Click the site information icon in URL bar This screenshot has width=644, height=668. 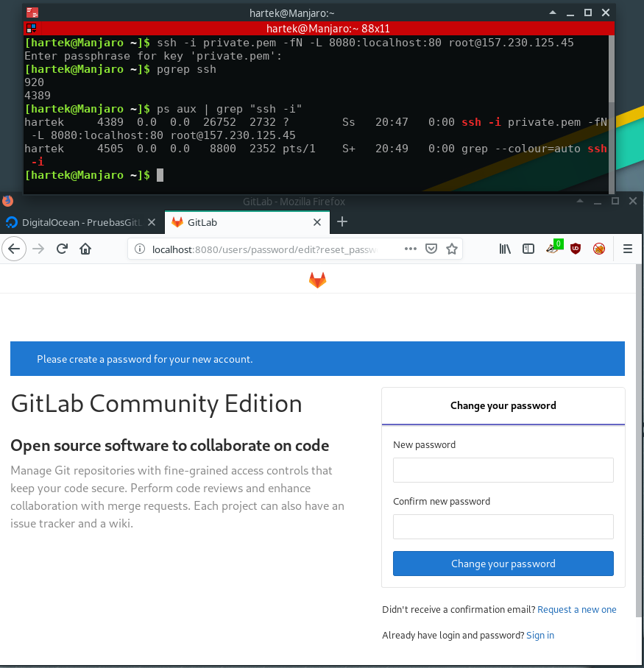(140, 249)
